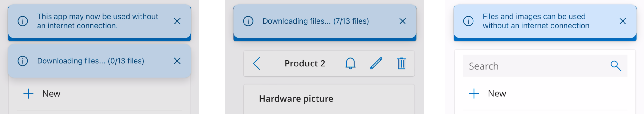644x114 pixels.
Task: Close the "Downloading files... (7/13 files)" banner
Action: [402, 21]
